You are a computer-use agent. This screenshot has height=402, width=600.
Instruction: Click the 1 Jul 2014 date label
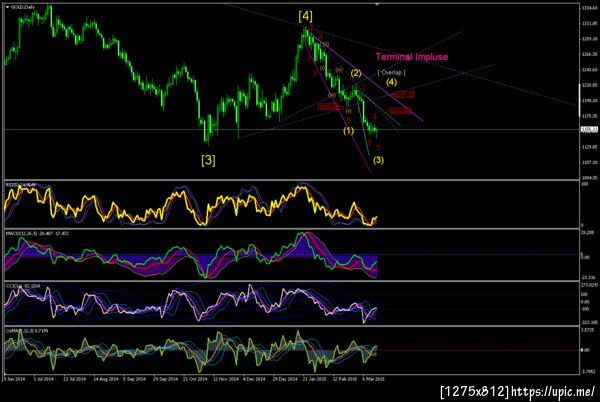pyautogui.click(x=44, y=379)
